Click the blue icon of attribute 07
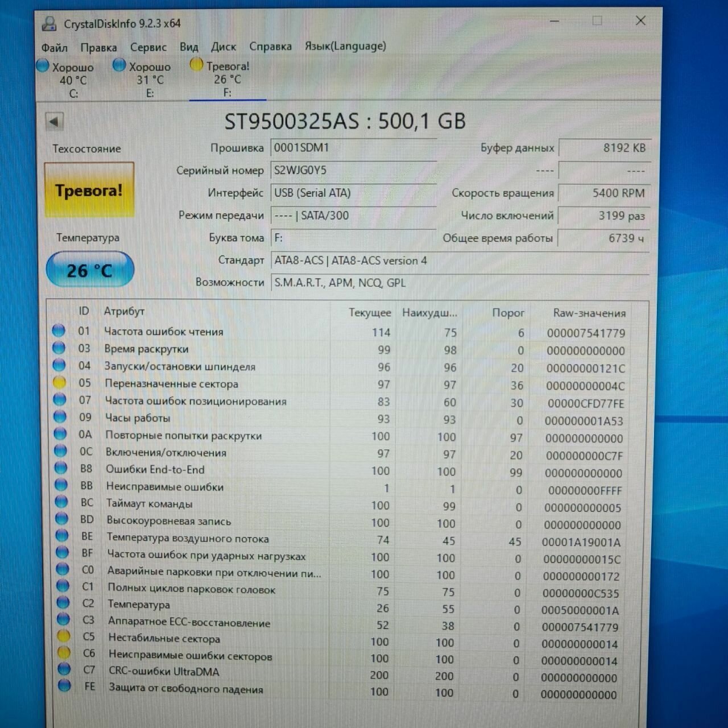 pos(60,400)
